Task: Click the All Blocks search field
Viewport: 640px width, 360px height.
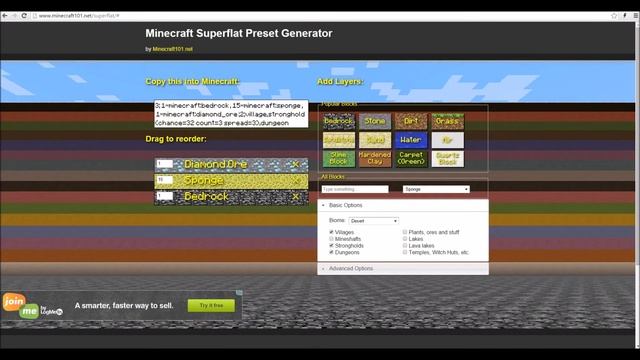Action: 355,189
